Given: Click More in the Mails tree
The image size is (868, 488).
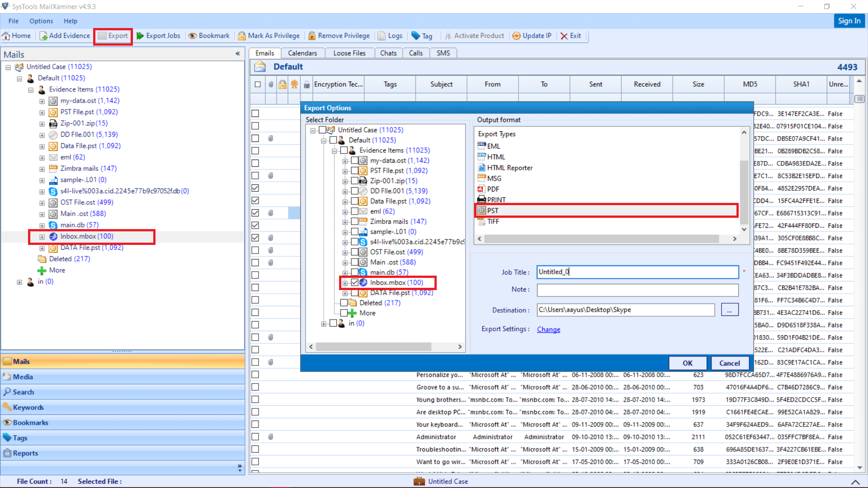Looking at the screenshot, I should coord(57,270).
